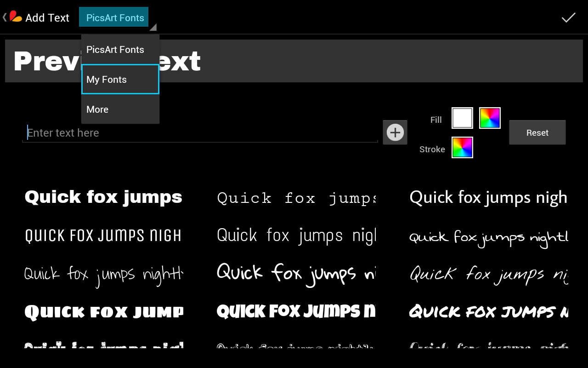Pick the slanted cursive handwriting font sample
The width and height of the screenshot is (588, 368).
[488, 275]
